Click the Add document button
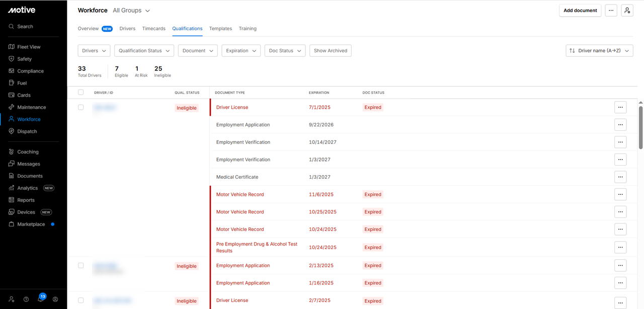 tap(580, 11)
